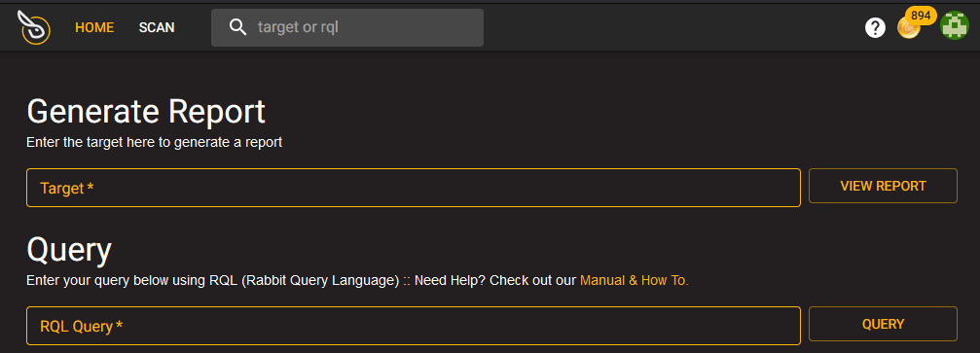Screen dimensions: 980x353
Task: Open the green pixel avatar menu
Action: click(x=955, y=27)
